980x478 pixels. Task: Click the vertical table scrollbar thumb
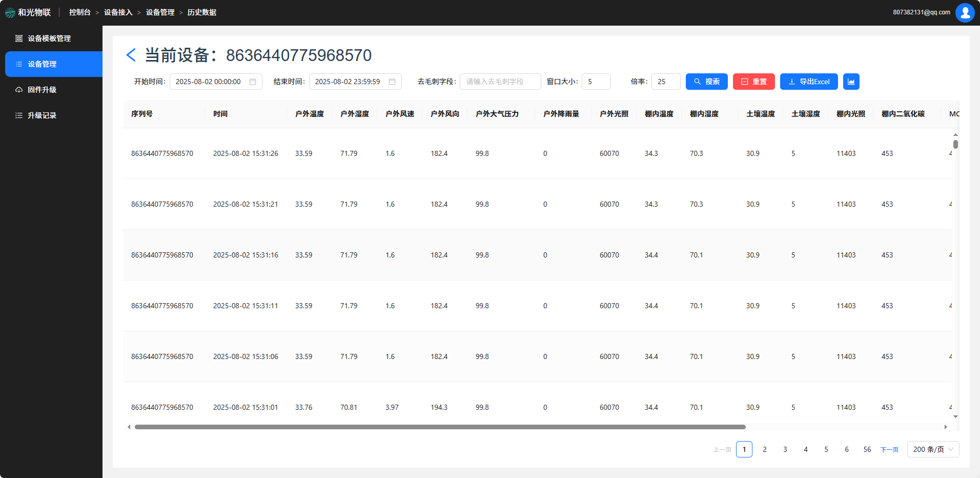pyautogui.click(x=955, y=144)
